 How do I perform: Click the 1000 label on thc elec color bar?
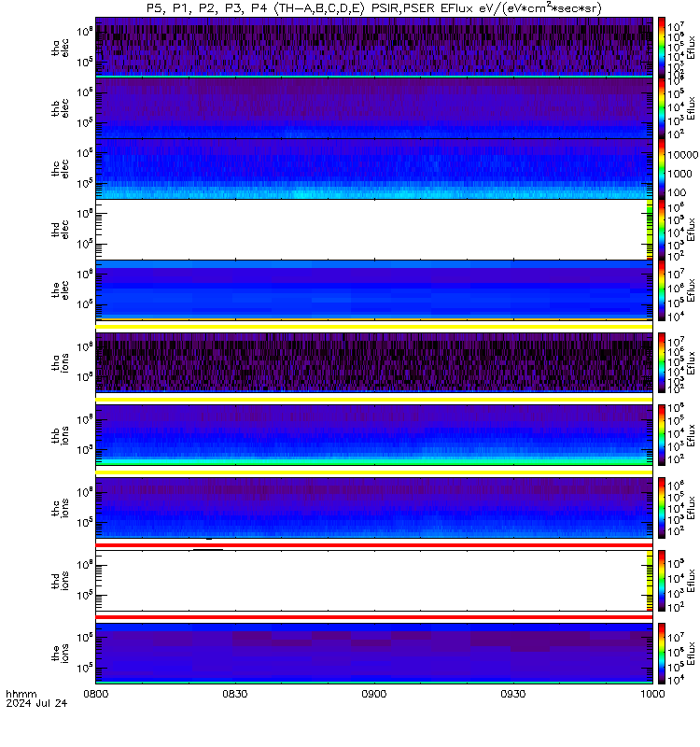[680, 174]
